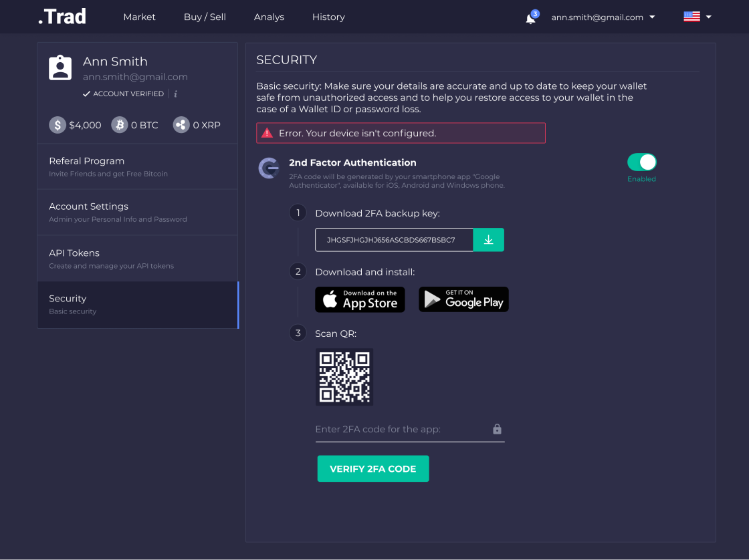The image size is (749, 560).
Task: Go to the History page
Action: point(328,17)
